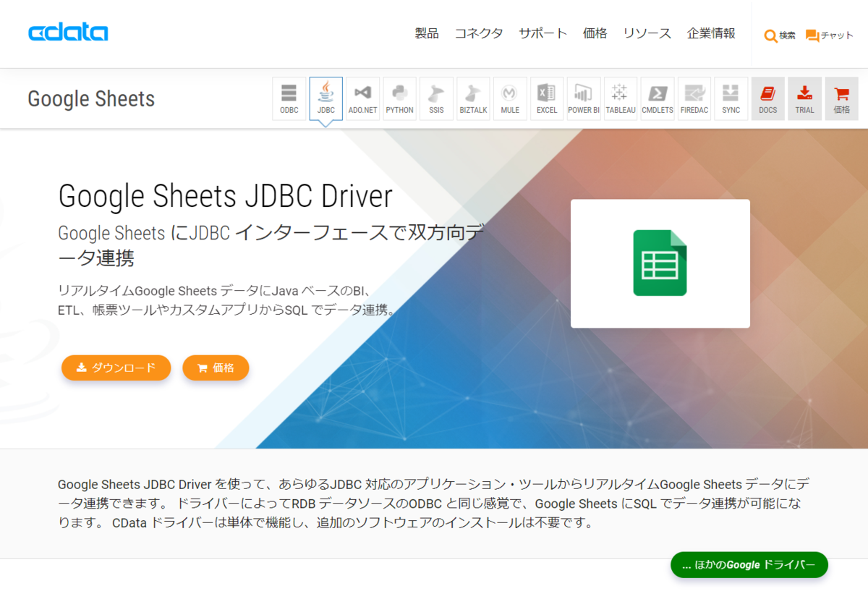Viewport: 868px width, 594px height.
Task: Open the 製品 menu
Action: pyautogui.click(x=427, y=33)
